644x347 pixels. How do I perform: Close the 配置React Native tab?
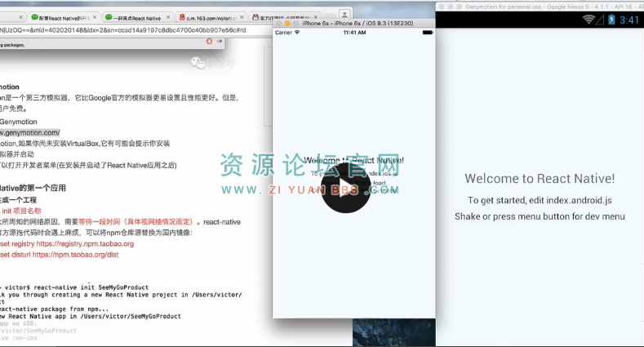pyautogui.click(x=95, y=17)
